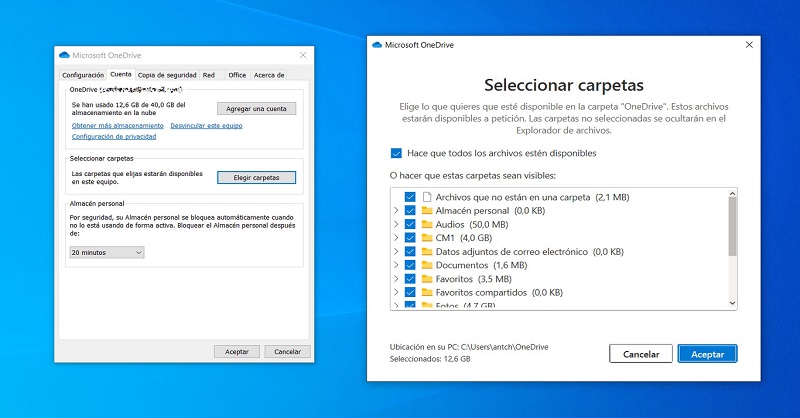Uncheck the Favoritos compartidos checkbox
Screen dimensions: 800x418
coord(410,292)
